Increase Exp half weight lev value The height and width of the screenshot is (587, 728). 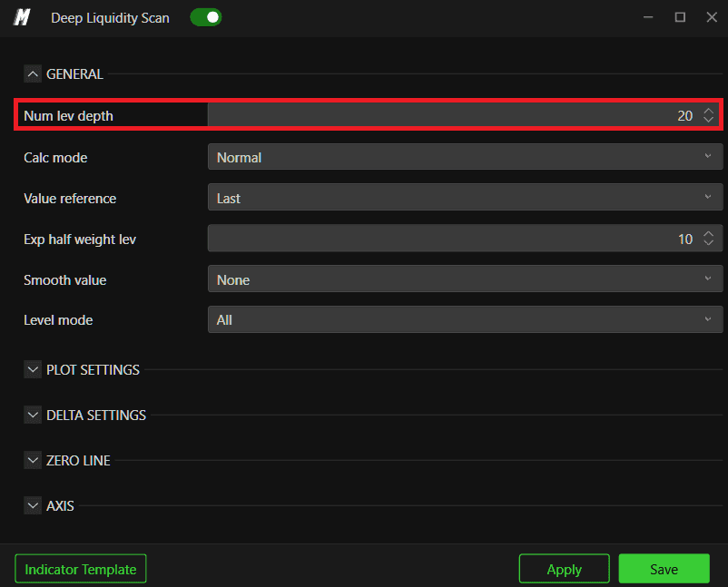click(709, 234)
